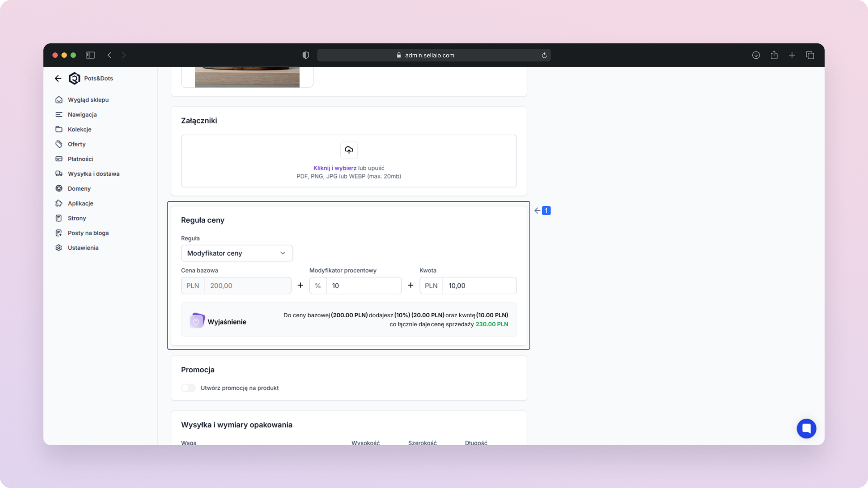Open Wygląd sklepu menu item
Viewport: 868px width, 488px height.
pyautogui.click(x=88, y=99)
